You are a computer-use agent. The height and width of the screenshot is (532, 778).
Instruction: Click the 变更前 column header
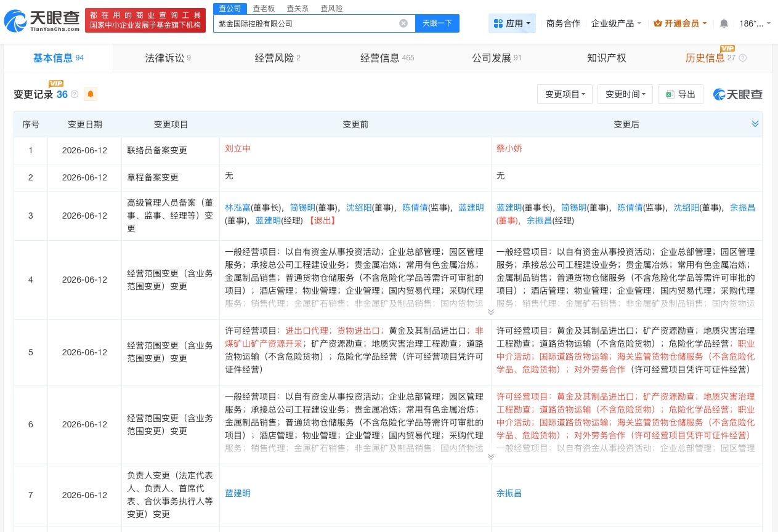click(355, 124)
